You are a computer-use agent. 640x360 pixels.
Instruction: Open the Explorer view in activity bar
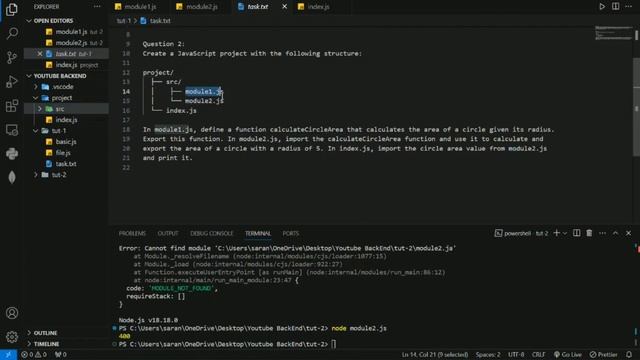[x=12, y=9]
